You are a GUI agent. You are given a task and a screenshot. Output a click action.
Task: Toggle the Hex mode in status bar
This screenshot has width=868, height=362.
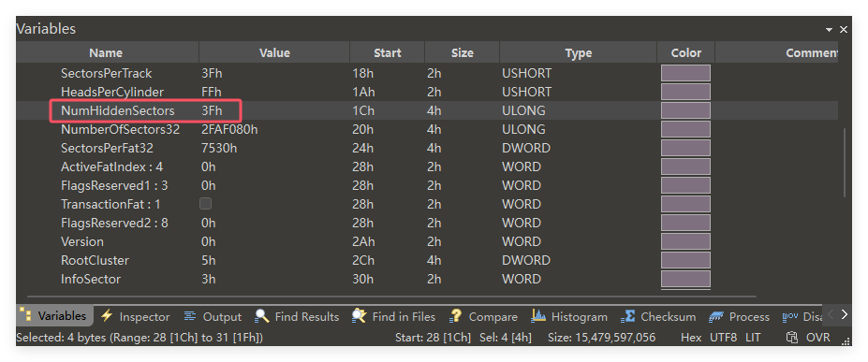691,337
